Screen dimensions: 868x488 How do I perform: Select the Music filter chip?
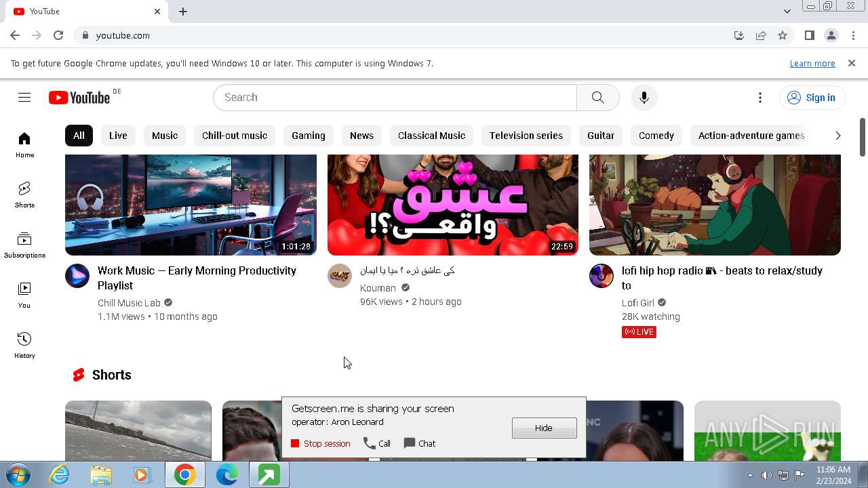click(165, 136)
